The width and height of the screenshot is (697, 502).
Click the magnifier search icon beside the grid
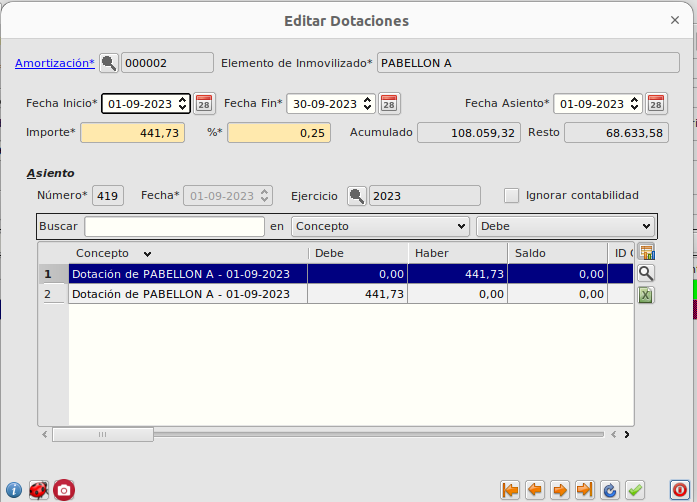pos(646,273)
